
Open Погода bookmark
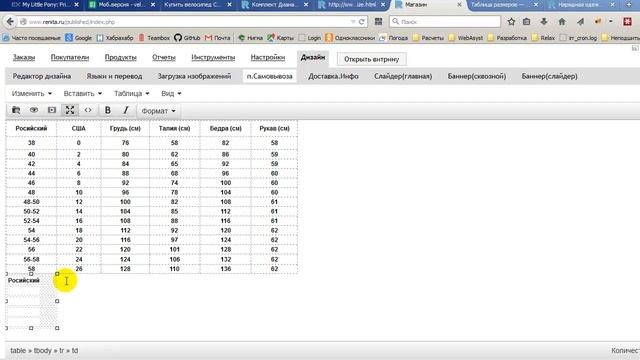coord(393,38)
